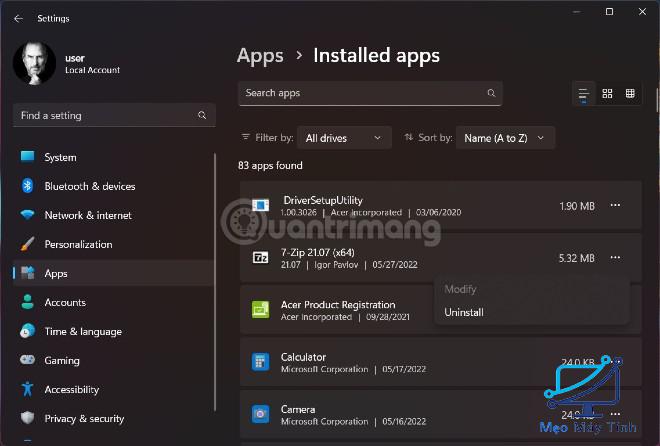Open Bluetooth & devices settings

[x=114, y=186]
